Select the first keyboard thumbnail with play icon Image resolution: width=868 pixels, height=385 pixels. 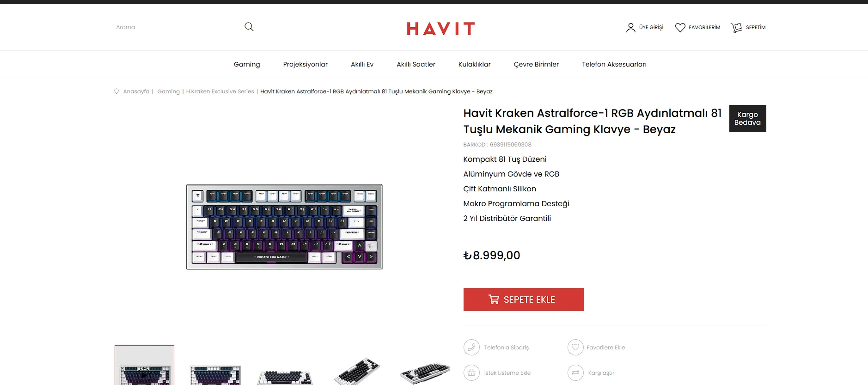point(144,366)
